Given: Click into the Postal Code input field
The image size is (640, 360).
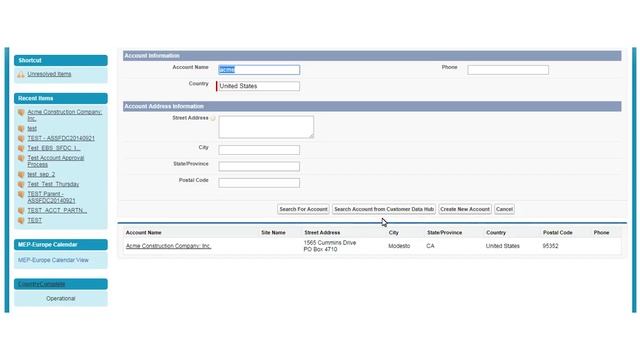Looking at the screenshot, I should point(259,183).
